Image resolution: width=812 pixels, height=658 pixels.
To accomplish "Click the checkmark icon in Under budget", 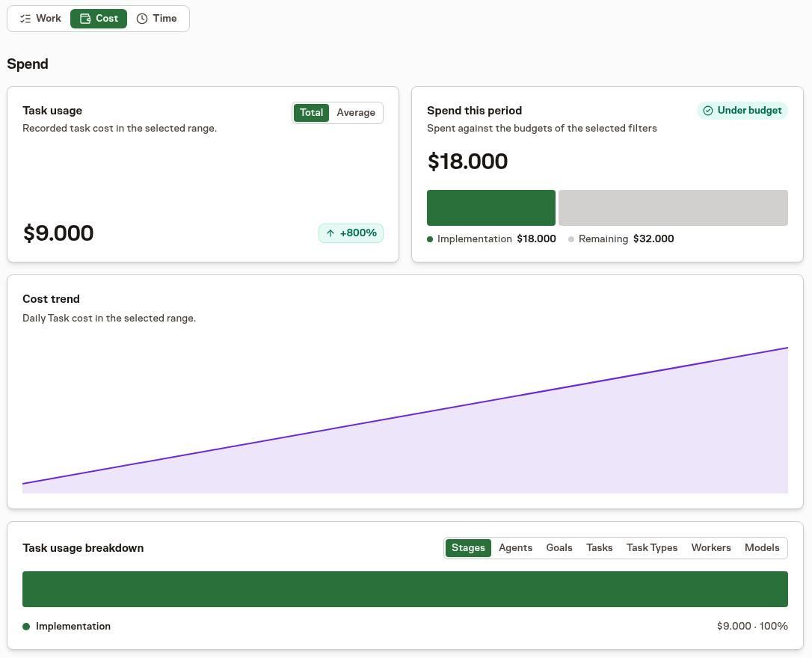I will [708, 111].
